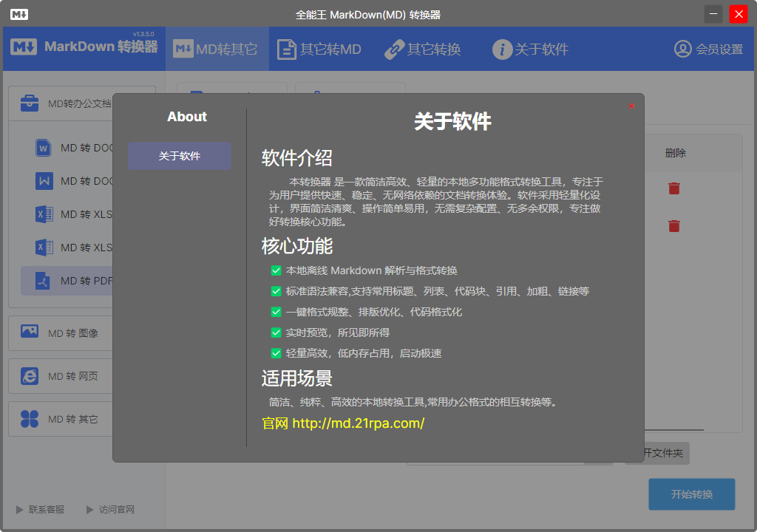Close the About dialog with red X
The width and height of the screenshot is (757, 532).
click(631, 106)
